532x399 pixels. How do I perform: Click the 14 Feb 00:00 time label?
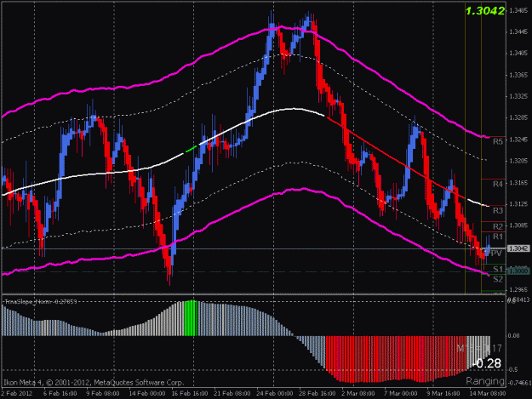(147, 393)
